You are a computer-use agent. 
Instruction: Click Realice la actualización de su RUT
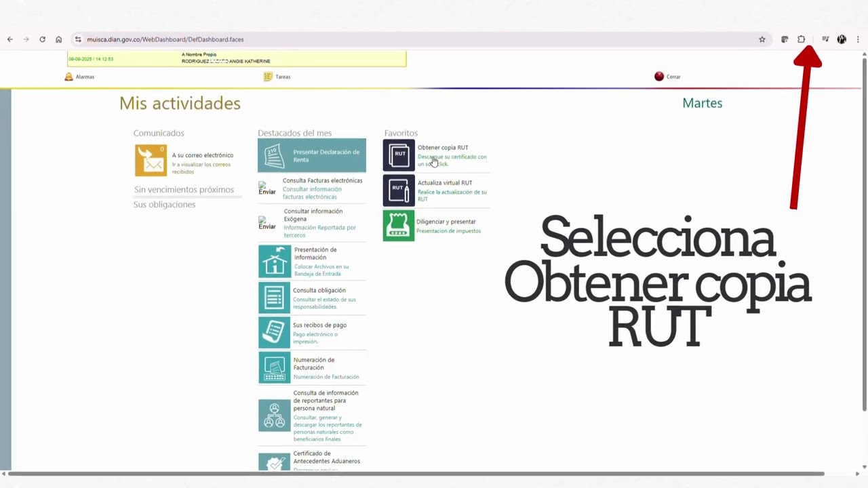point(452,195)
